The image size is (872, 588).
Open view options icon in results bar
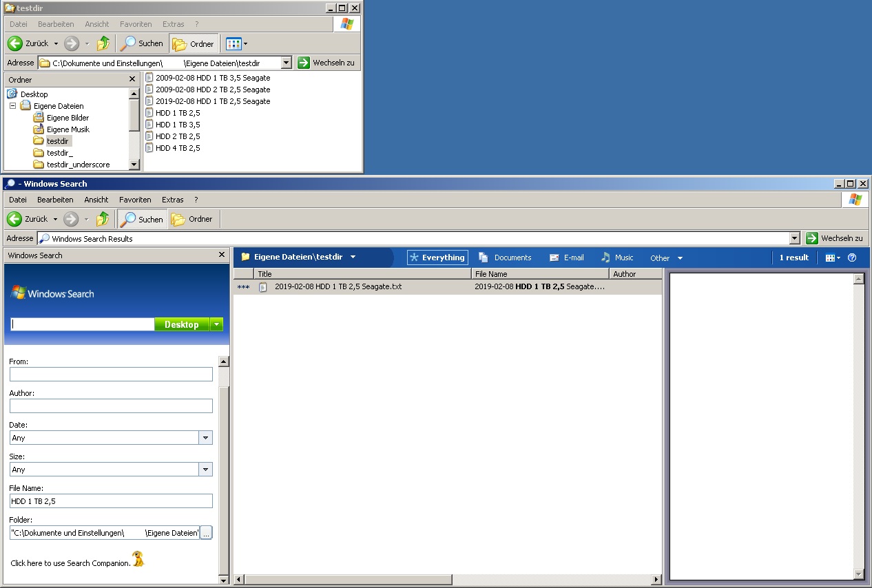pyautogui.click(x=833, y=258)
